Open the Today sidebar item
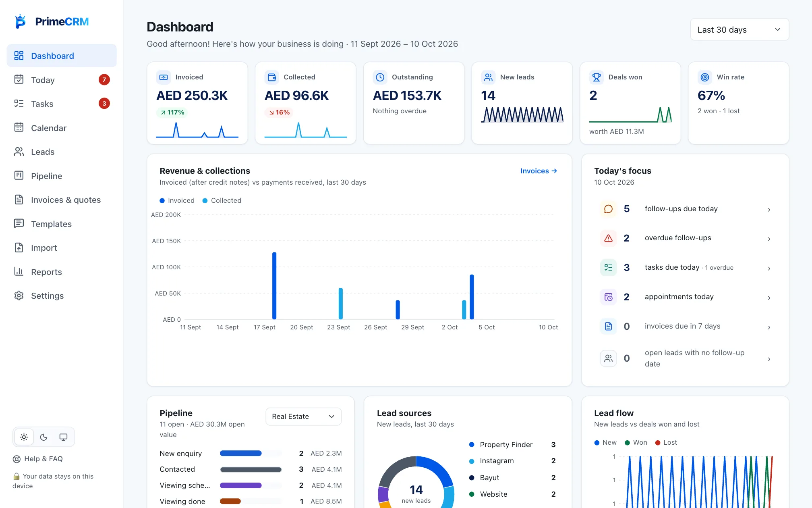The width and height of the screenshot is (812, 508). coord(62,80)
